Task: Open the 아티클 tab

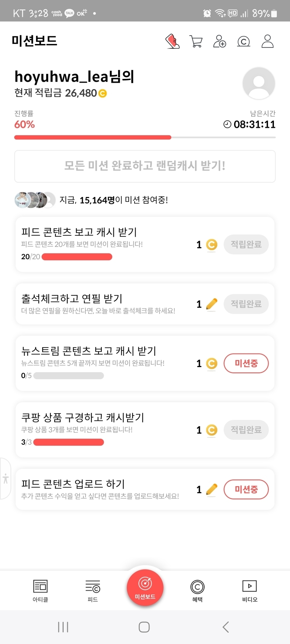Action: click(40, 591)
